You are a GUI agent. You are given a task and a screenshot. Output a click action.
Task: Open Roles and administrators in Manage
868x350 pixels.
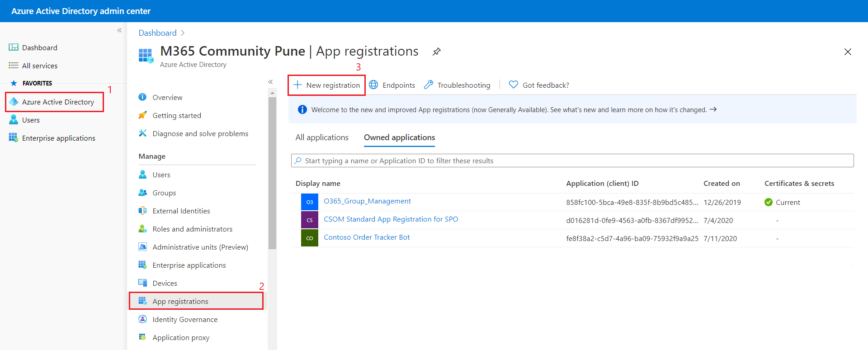pos(192,229)
